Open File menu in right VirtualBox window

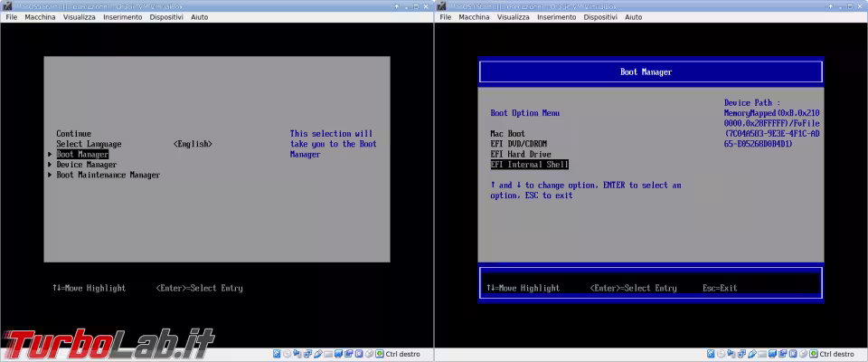tap(446, 17)
